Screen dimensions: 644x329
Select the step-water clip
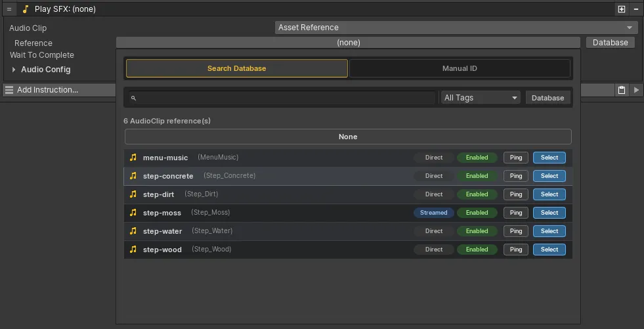549,231
